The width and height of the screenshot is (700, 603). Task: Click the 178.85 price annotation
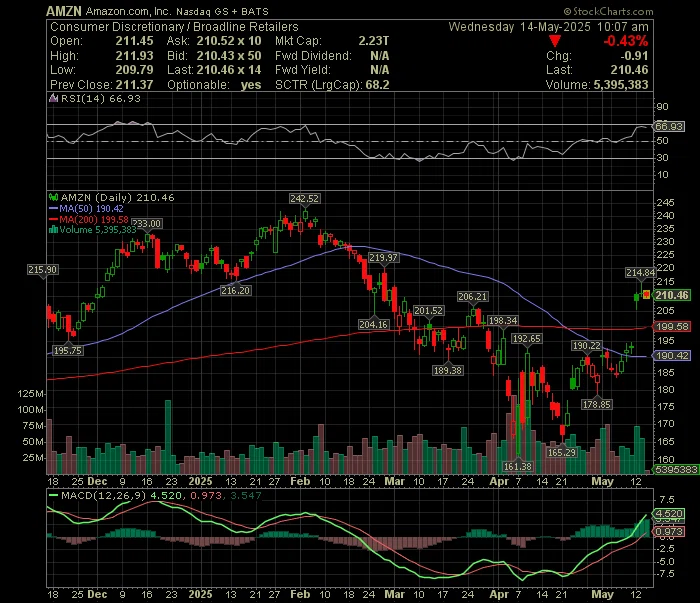597,404
